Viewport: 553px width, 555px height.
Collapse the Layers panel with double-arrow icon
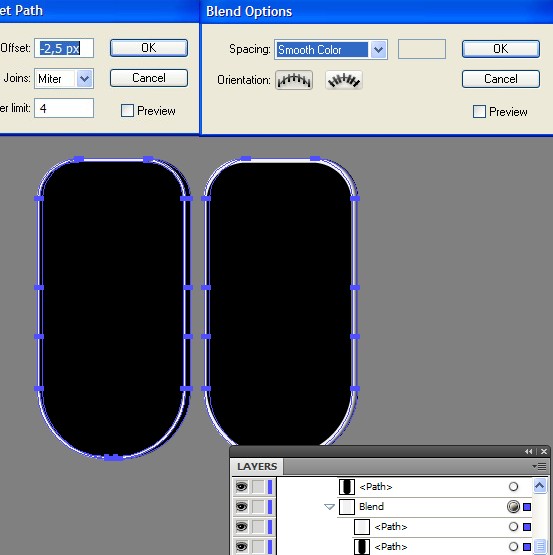(x=529, y=451)
